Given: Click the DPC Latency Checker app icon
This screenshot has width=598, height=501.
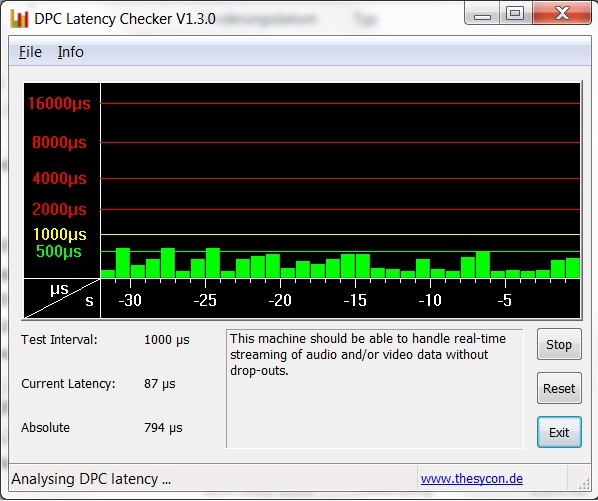Looking at the screenshot, I should (19, 19).
